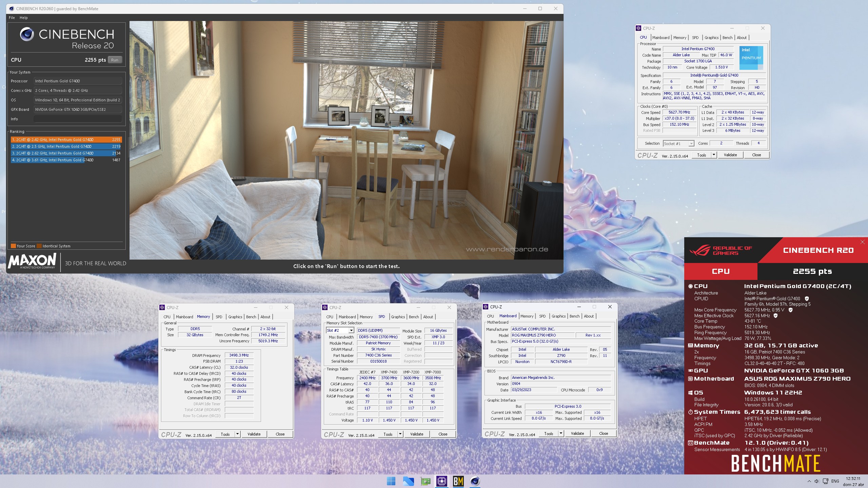The width and height of the screenshot is (868, 488).
Task: Switch to Cinebench icon in taskbar
Action: (x=475, y=481)
